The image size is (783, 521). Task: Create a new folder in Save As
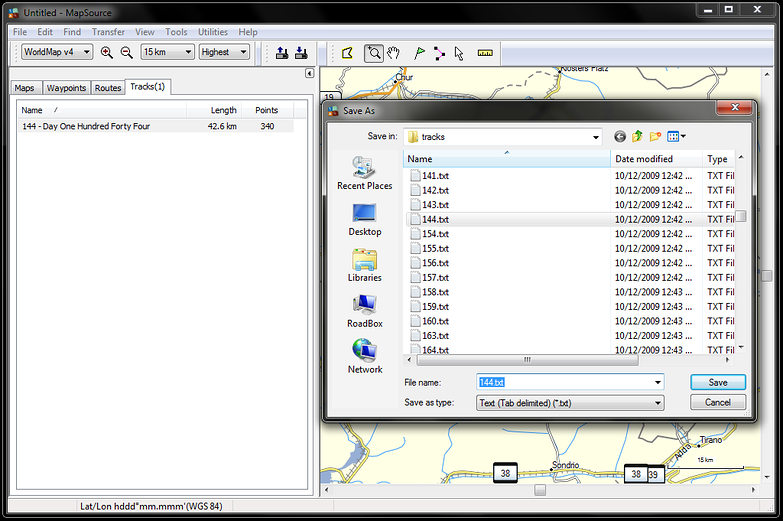click(x=655, y=136)
